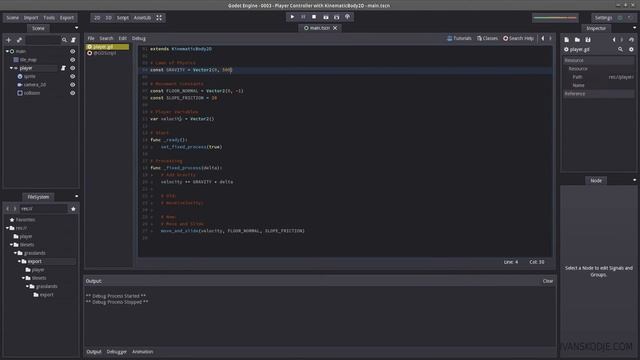Open Inspector object history list icon

click(x=631, y=40)
